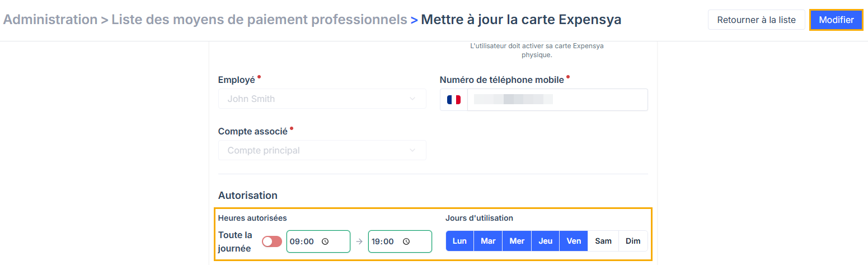Viewport: 868px width, 265px height.
Task: Deselect Mer in usage days
Action: pyautogui.click(x=517, y=241)
